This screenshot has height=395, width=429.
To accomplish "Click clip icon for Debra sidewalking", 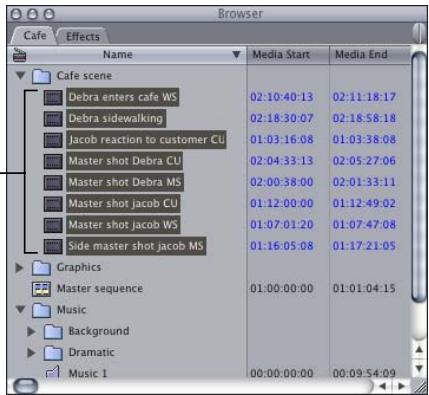I will click(53, 119).
